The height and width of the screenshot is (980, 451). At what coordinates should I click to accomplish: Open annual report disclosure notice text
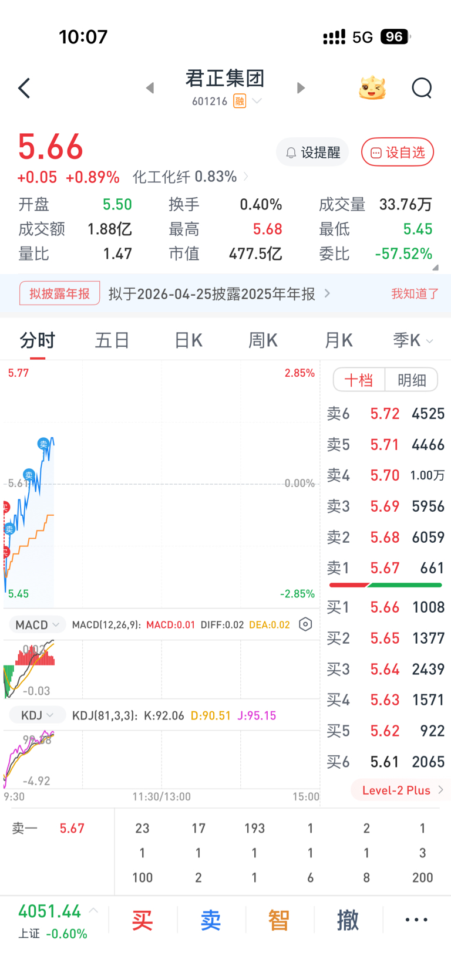219,293
